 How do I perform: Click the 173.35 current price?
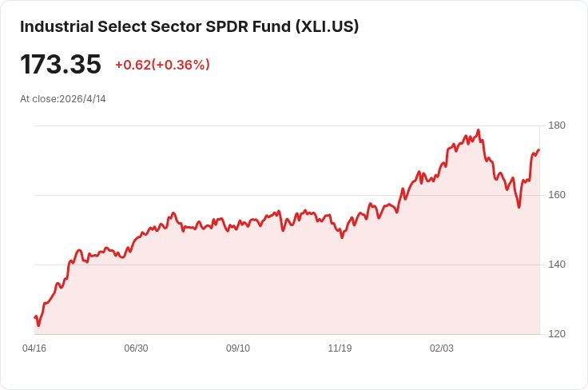click(61, 64)
